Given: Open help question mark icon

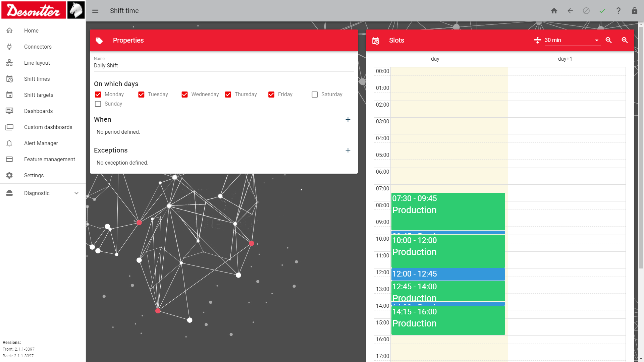Looking at the screenshot, I should point(619,11).
